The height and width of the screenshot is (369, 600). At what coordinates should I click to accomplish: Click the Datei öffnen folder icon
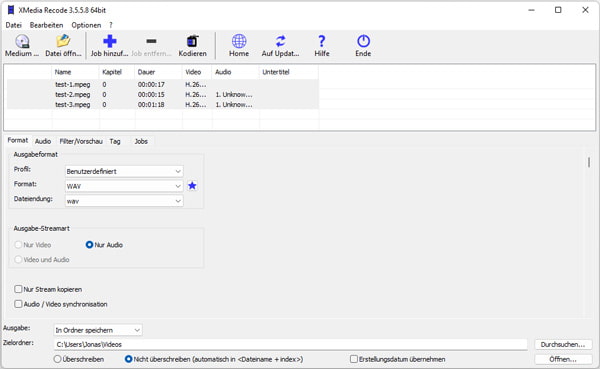click(63, 41)
